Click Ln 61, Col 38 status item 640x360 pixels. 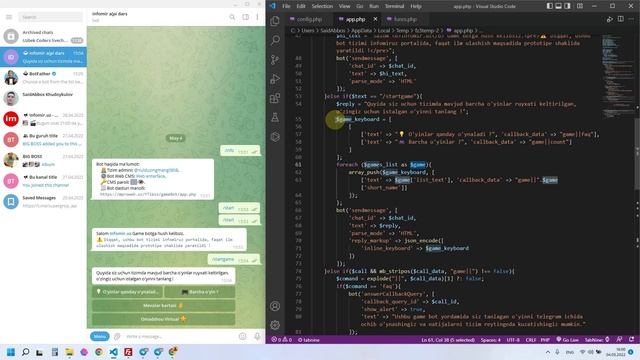(448, 340)
